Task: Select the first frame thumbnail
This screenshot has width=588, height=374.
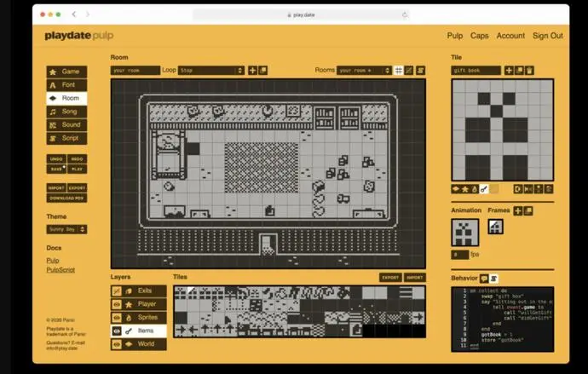Action: [496, 227]
